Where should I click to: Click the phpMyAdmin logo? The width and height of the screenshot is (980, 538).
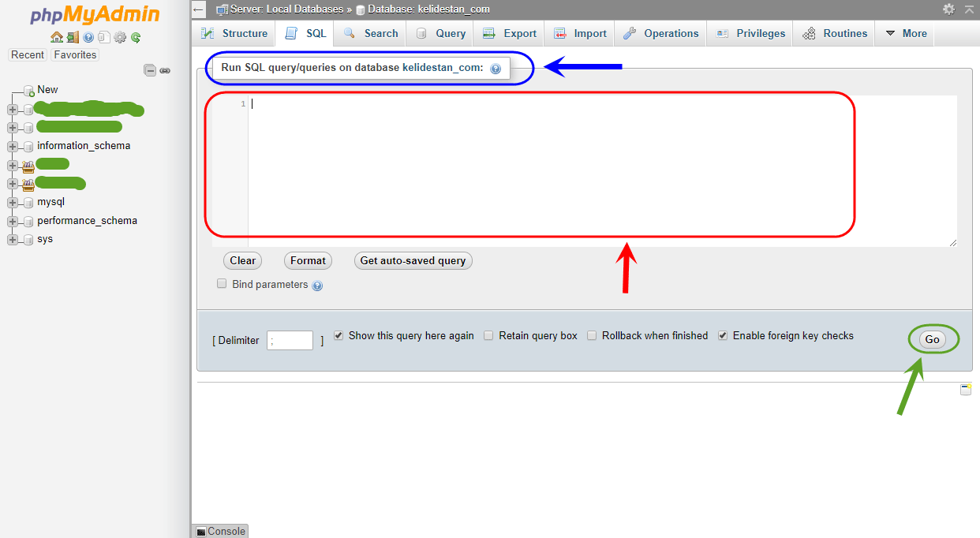click(95, 15)
